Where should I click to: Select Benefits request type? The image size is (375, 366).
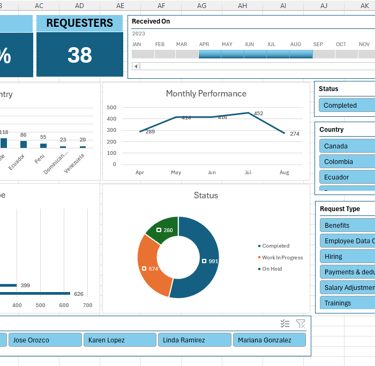point(348,225)
